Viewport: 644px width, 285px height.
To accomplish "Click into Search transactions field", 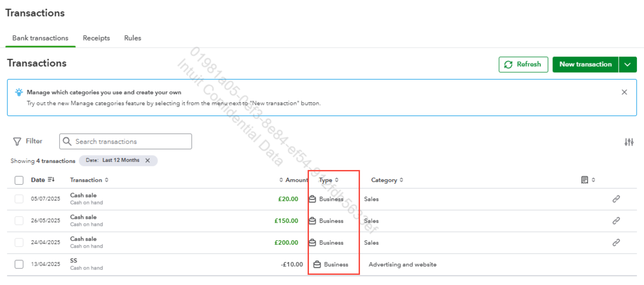I will click(130, 141).
